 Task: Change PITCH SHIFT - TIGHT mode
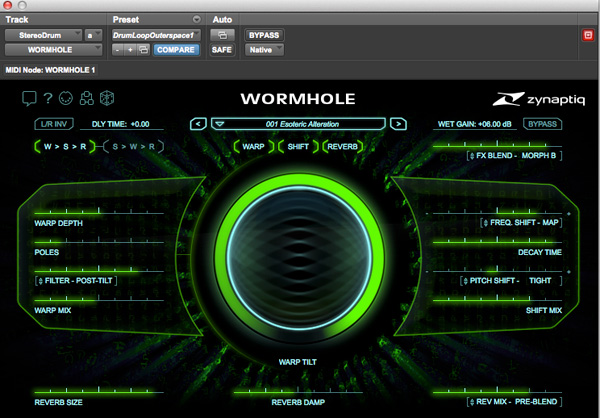(511, 281)
